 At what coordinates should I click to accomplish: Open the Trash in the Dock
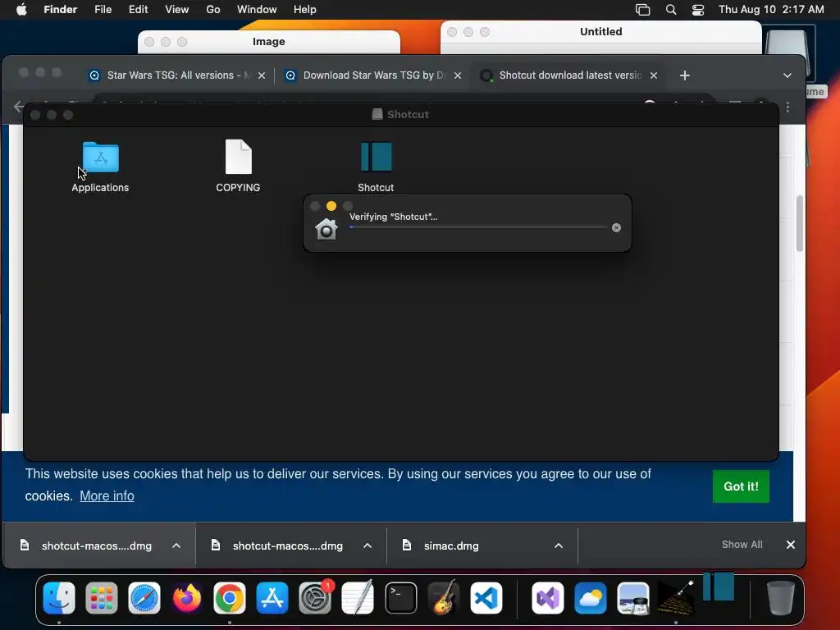(x=781, y=597)
